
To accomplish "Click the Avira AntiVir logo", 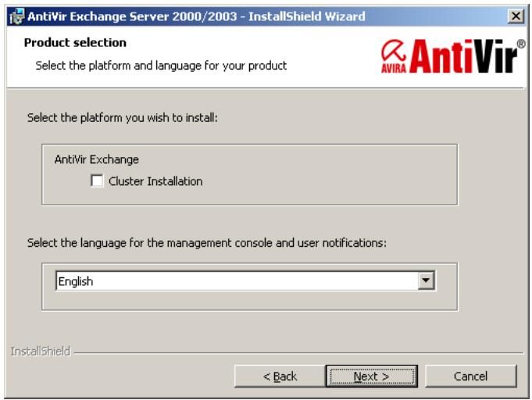I will click(x=453, y=56).
